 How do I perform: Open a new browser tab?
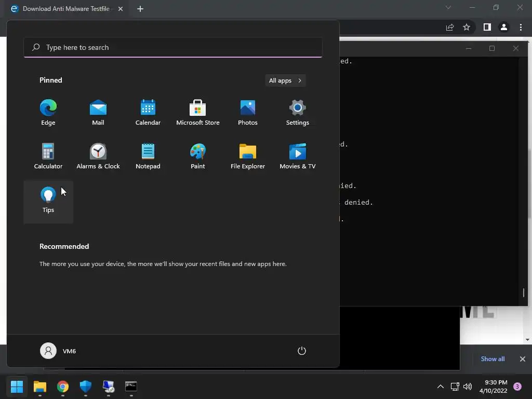pos(140,9)
